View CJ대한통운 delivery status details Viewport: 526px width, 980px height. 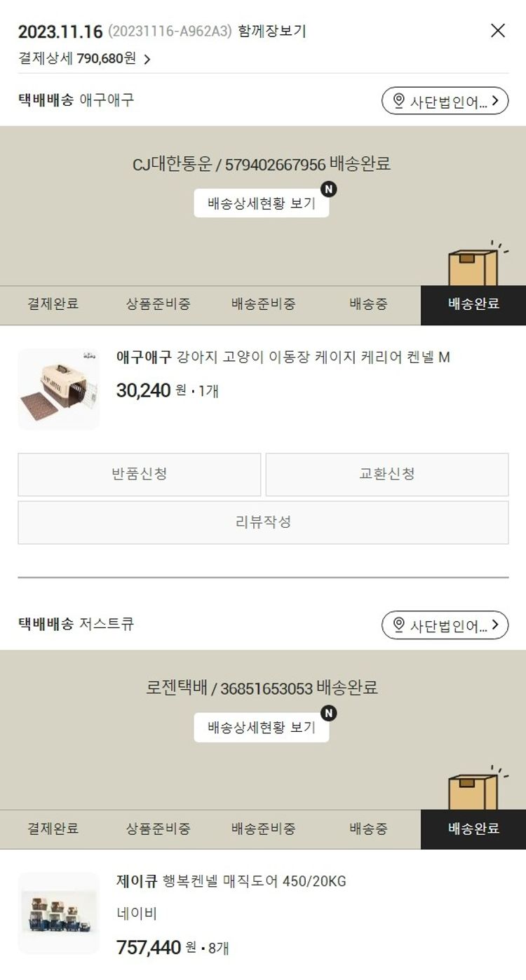pos(262,204)
